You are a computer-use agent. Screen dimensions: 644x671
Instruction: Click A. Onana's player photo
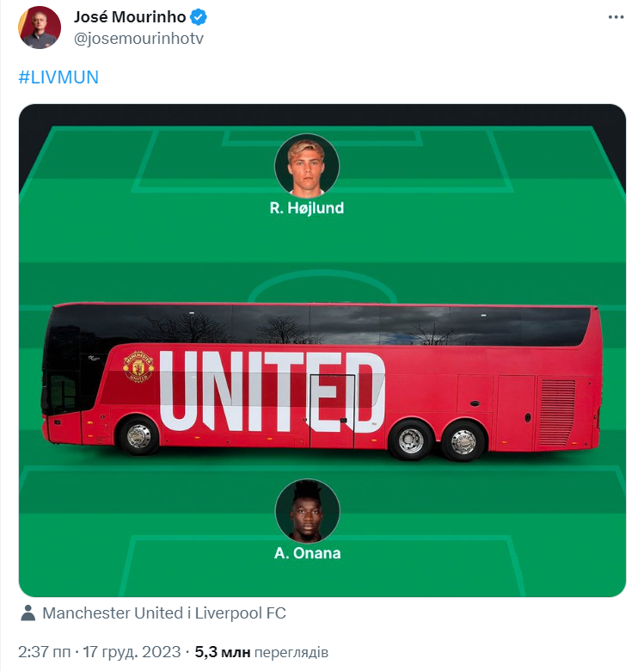tap(307, 511)
